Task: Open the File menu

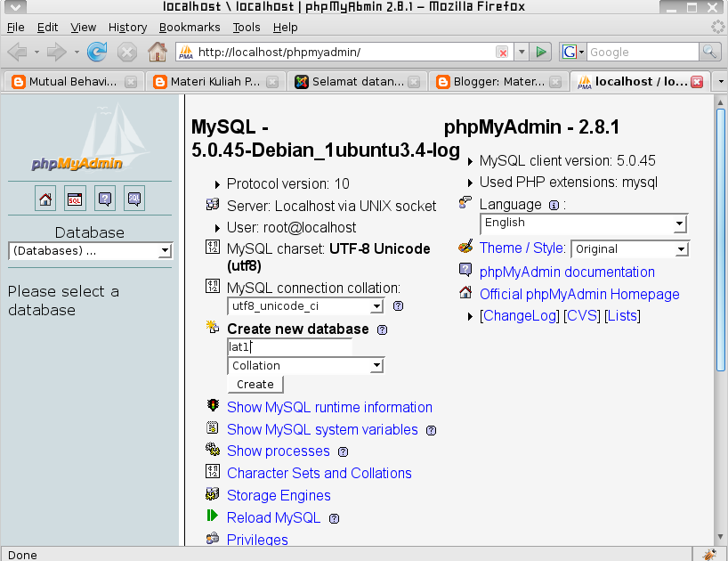Action: tap(16, 28)
